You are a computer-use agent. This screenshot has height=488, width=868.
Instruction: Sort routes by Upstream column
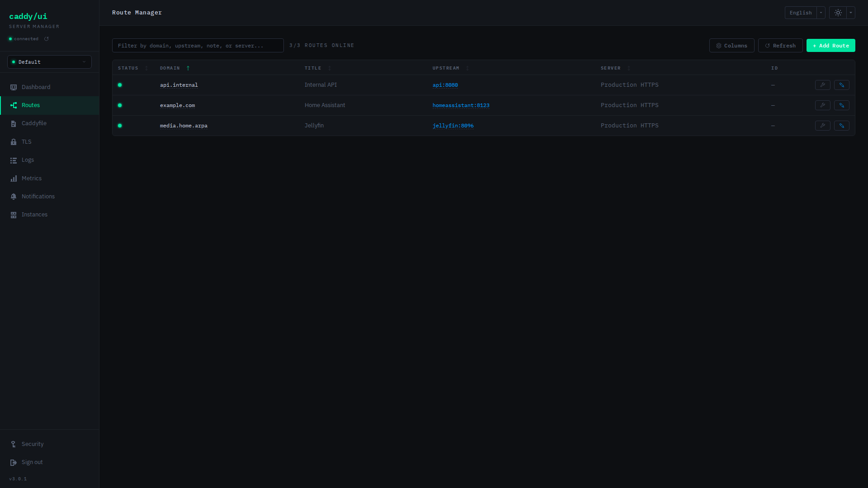click(451, 68)
